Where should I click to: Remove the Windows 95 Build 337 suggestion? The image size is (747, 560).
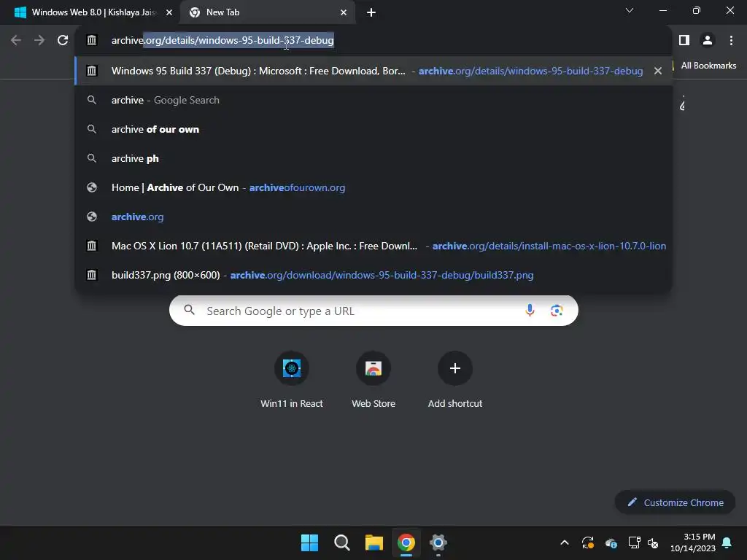(658, 71)
